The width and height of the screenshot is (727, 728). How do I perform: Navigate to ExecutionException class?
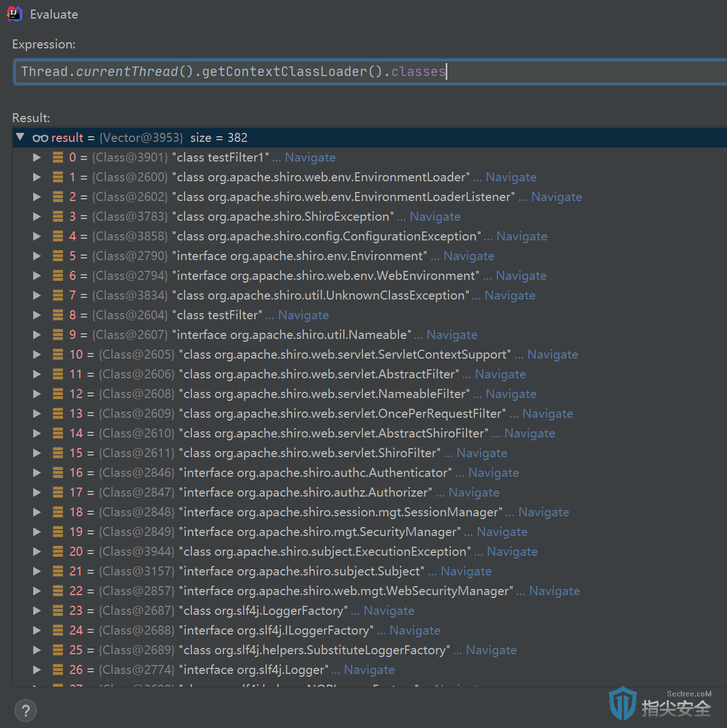[x=512, y=552]
